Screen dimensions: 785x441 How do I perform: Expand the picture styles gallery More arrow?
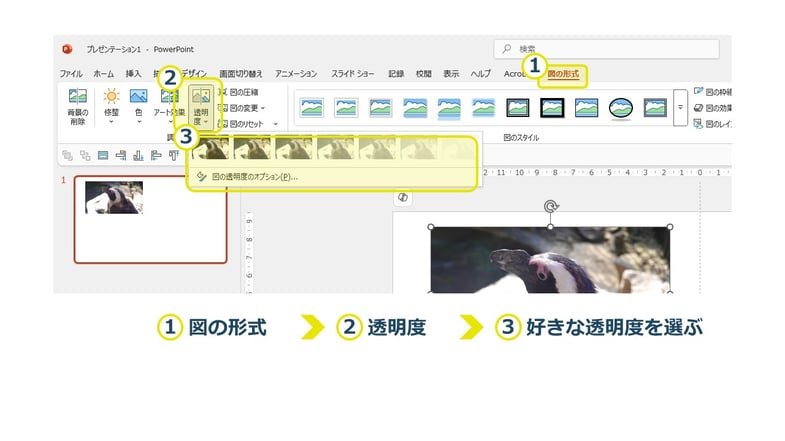680,107
